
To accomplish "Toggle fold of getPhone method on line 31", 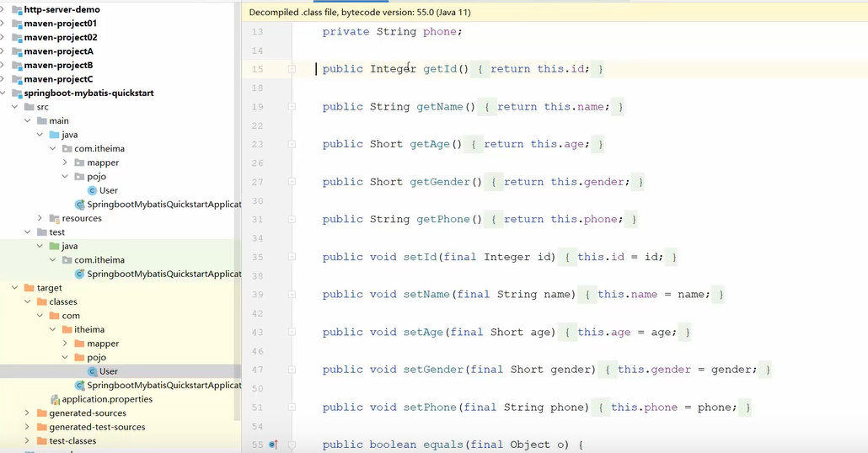I will 292,220.
